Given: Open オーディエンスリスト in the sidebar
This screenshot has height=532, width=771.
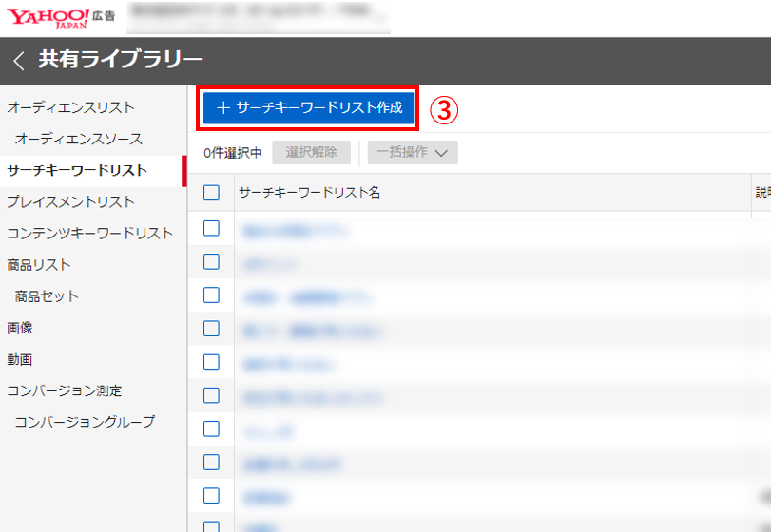Looking at the screenshot, I should 71,107.
